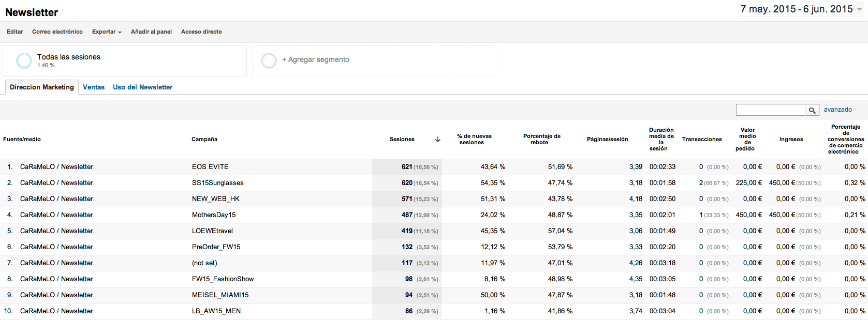Click session duration 00:03:18 for (not set)
This screenshot has height=320, width=868.
[x=663, y=263]
